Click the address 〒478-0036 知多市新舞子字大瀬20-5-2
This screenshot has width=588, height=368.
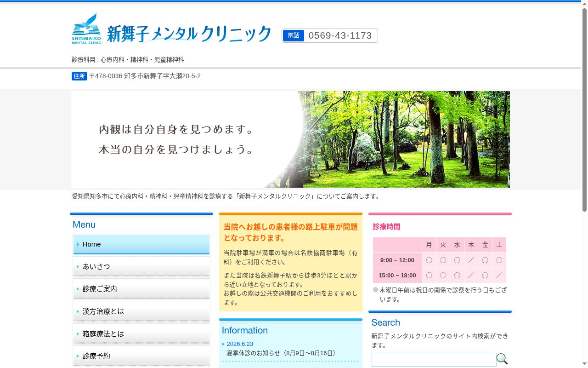click(145, 76)
